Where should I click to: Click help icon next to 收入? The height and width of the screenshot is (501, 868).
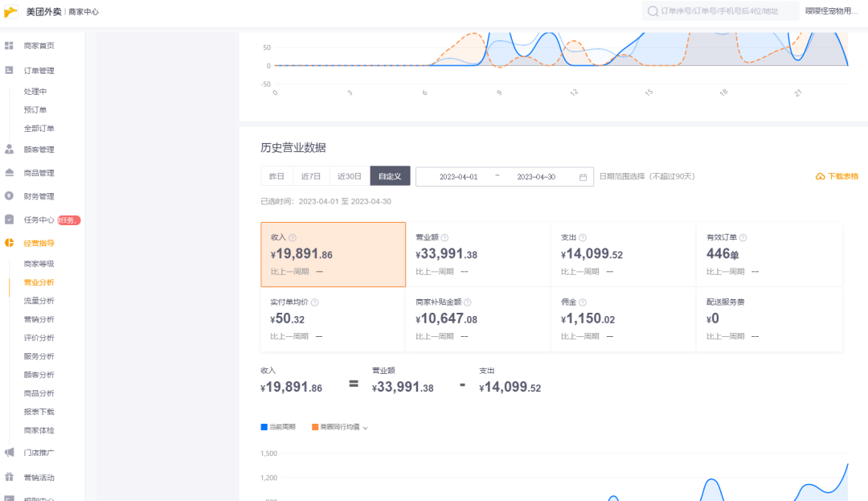[x=293, y=237]
